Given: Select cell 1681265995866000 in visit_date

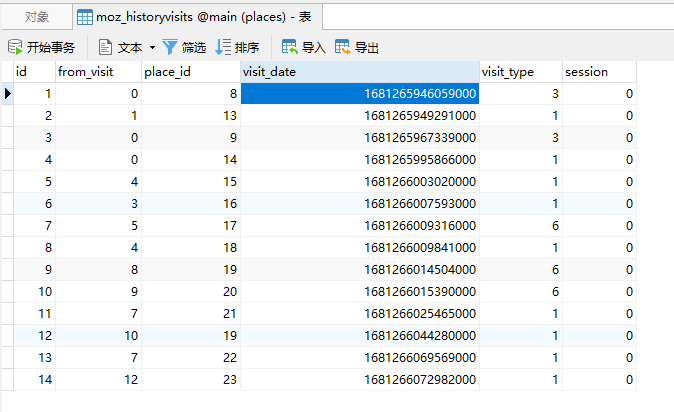Looking at the screenshot, I should tap(360, 160).
